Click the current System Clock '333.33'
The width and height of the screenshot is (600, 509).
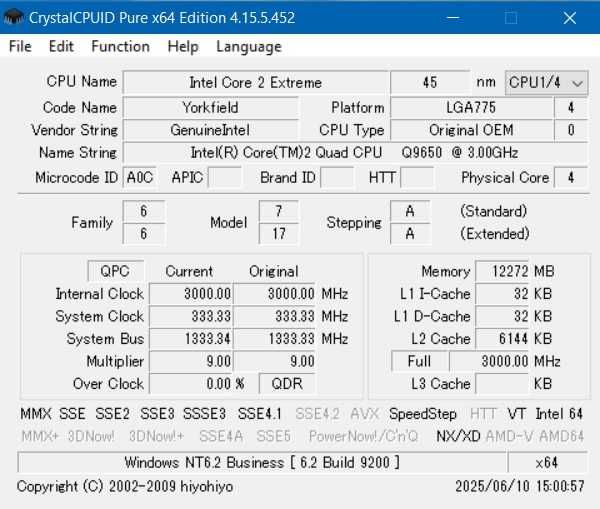191,316
